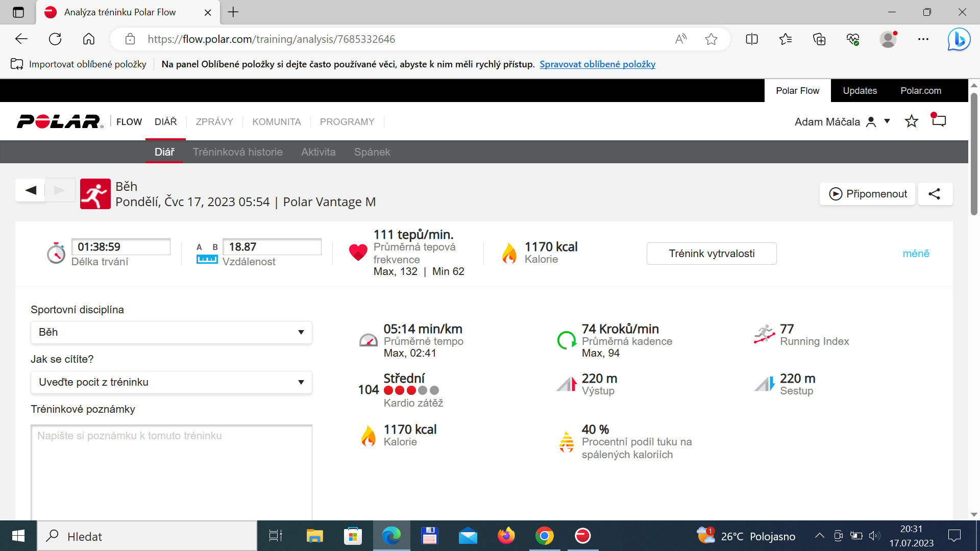Go to previous training with left arrow
Viewport: 980px width, 551px height.
pos(31,190)
